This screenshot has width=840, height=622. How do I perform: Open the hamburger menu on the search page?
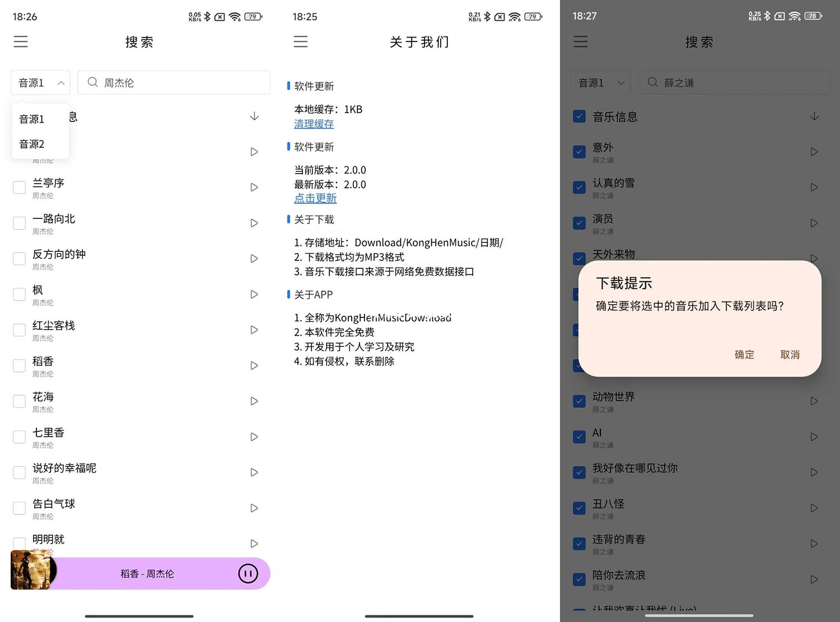tap(21, 41)
